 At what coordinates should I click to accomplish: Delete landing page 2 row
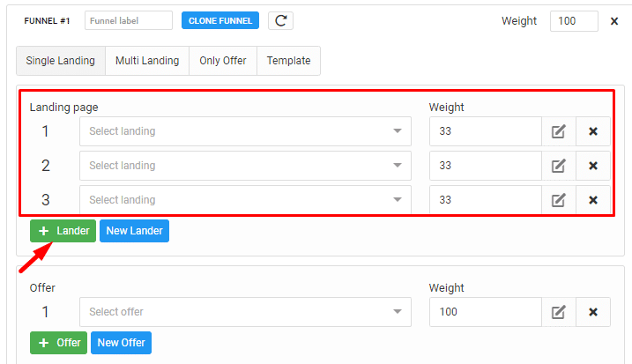593,166
